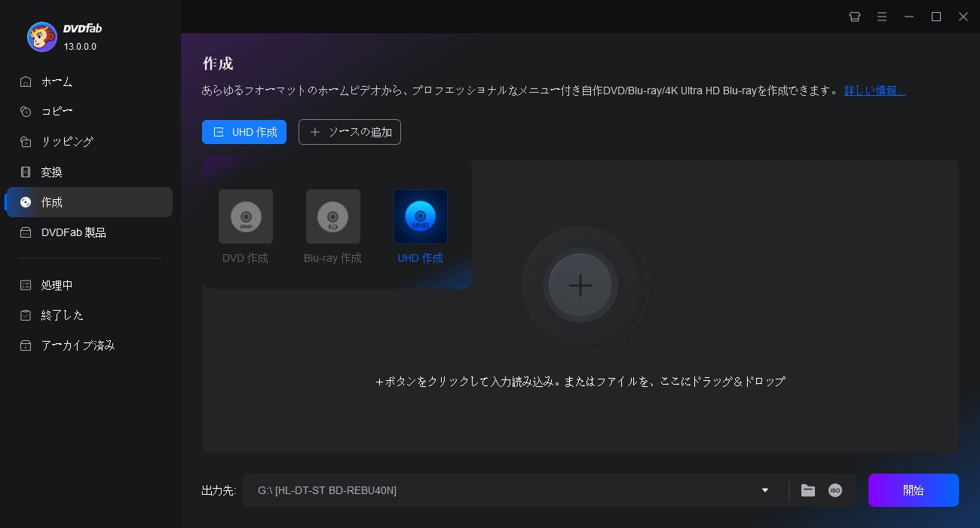The width and height of the screenshot is (980, 528).
Task: Click the DVDFab monkey logo
Action: coord(42,36)
